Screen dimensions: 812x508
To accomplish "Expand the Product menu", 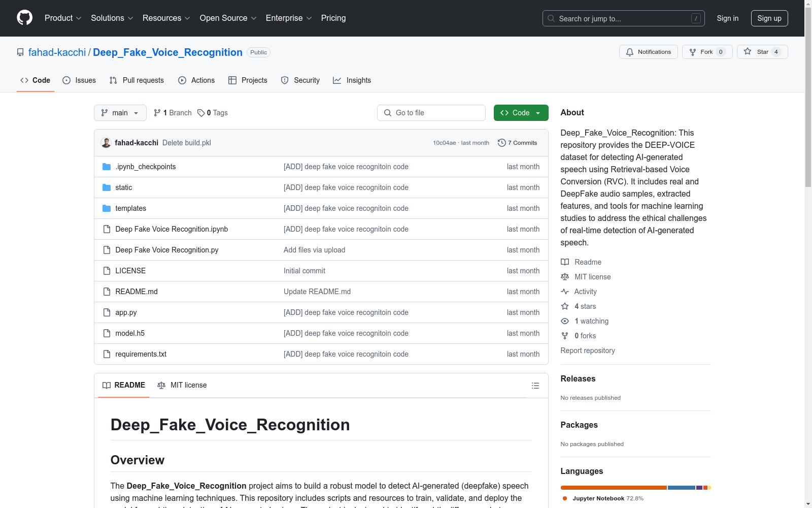I will pyautogui.click(x=63, y=18).
